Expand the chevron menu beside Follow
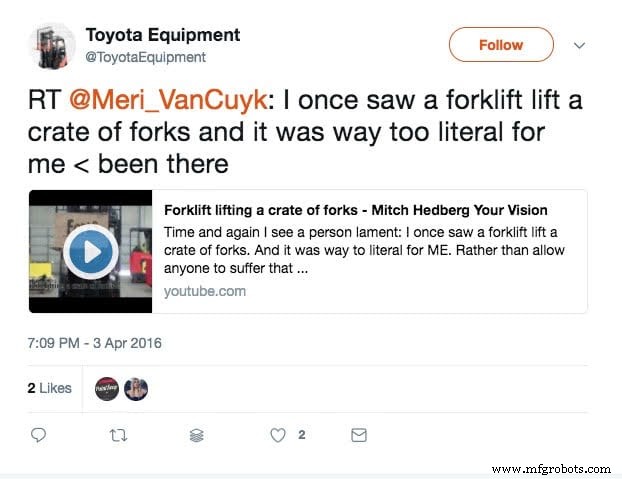 [579, 46]
